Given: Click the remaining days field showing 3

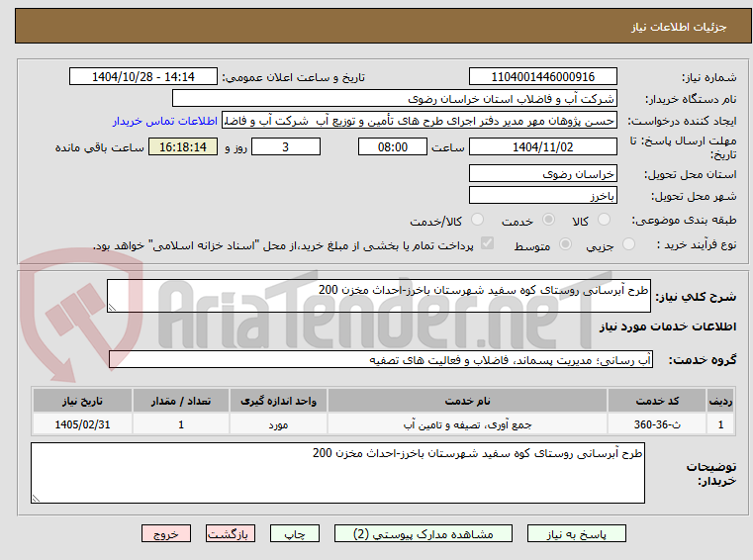Looking at the screenshot, I should (286, 147).
